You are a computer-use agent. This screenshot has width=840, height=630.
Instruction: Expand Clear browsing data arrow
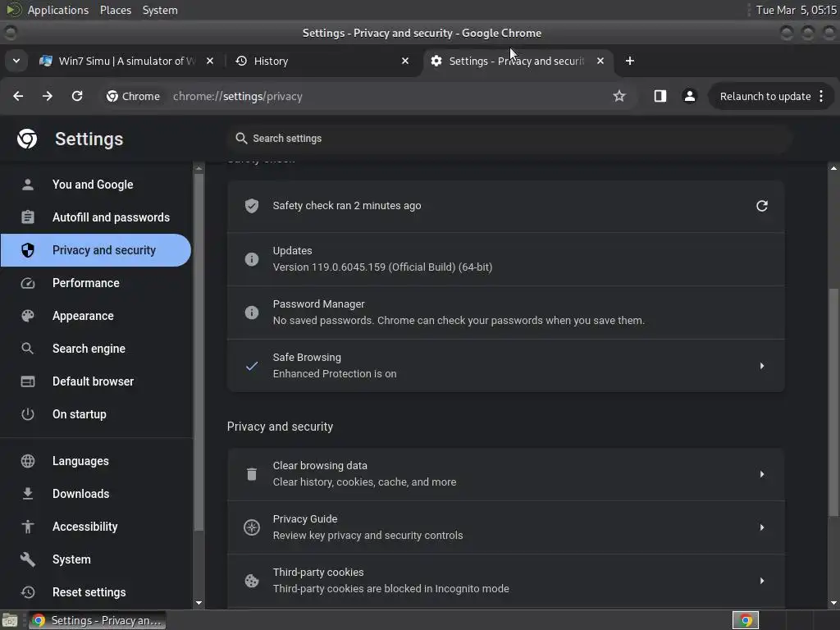pos(762,474)
